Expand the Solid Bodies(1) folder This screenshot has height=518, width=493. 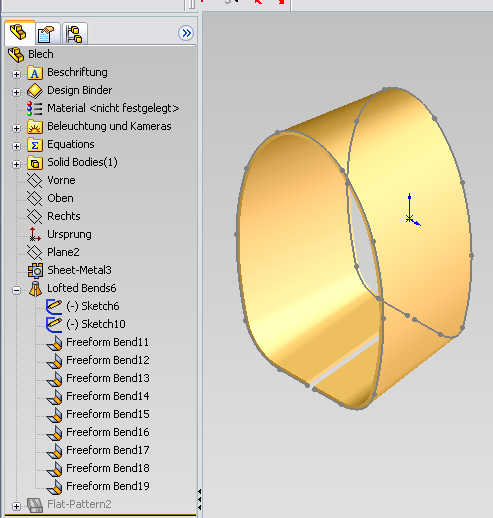click(16, 164)
